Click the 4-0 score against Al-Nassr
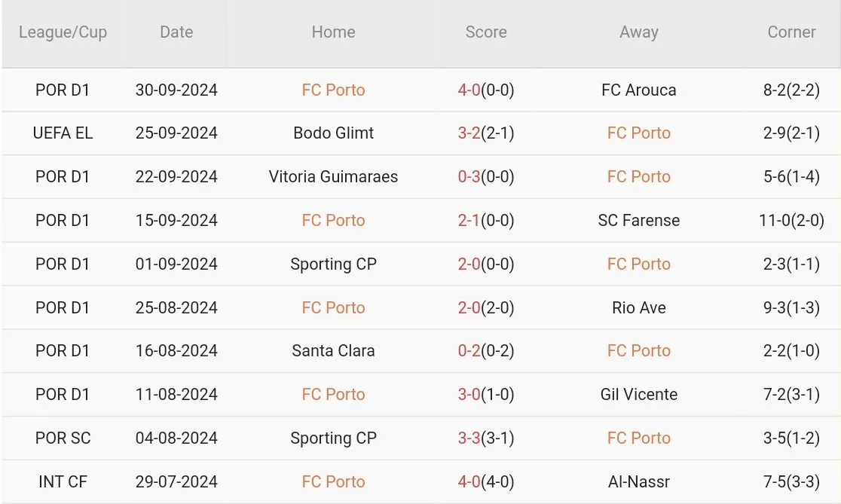Image resolution: width=841 pixels, height=504 pixels. pyautogui.click(x=469, y=482)
